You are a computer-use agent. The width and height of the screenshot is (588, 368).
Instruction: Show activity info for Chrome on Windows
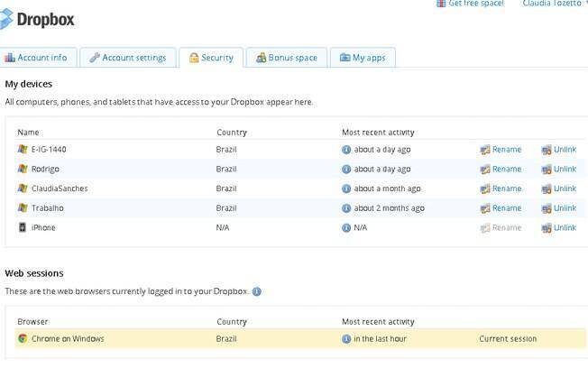346,339
